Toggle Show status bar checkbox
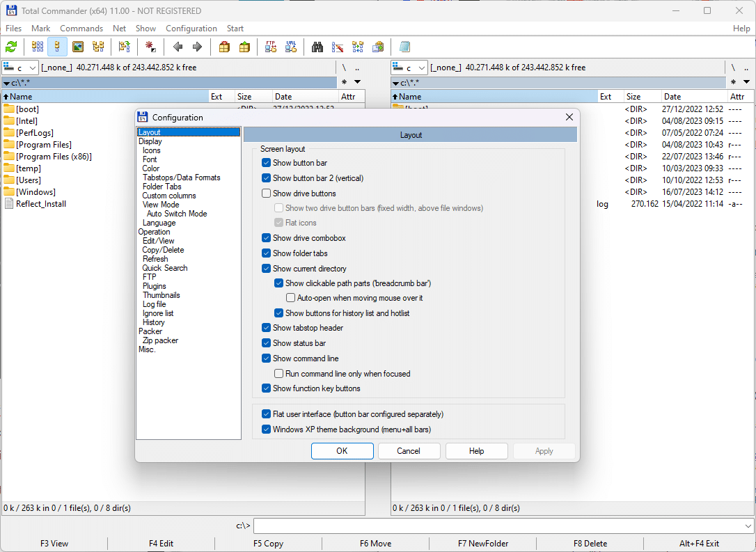This screenshot has width=756, height=552. click(267, 343)
